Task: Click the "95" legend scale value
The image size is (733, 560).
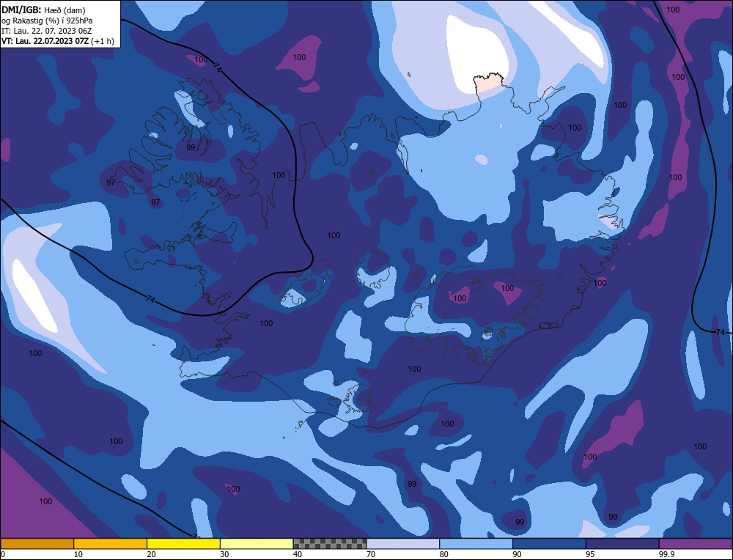Action: pyautogui.click(x=590, y=554)
